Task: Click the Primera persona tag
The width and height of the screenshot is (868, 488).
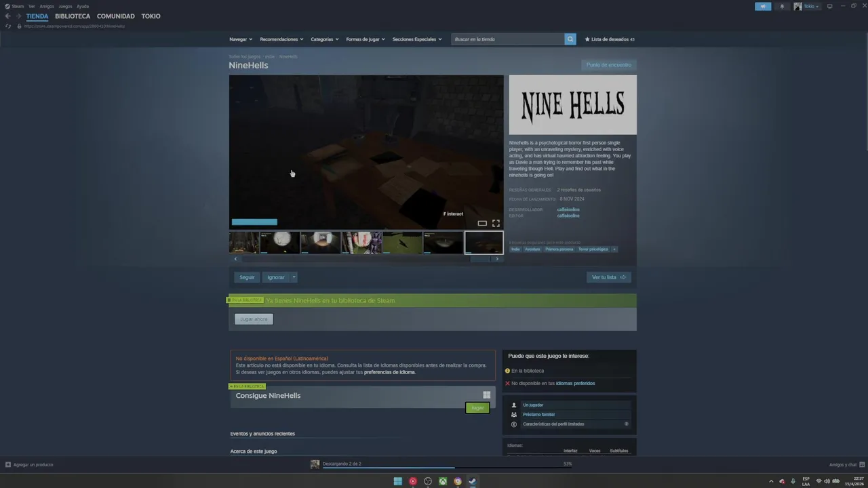Action: (559, 249)
